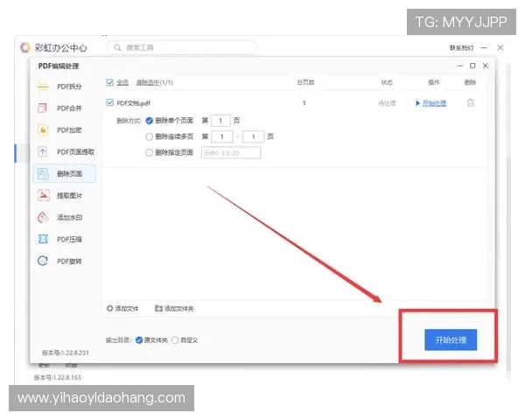Click the 添加文件 button
The height and width of the screenshot is (420, 525).
point(122,308)
